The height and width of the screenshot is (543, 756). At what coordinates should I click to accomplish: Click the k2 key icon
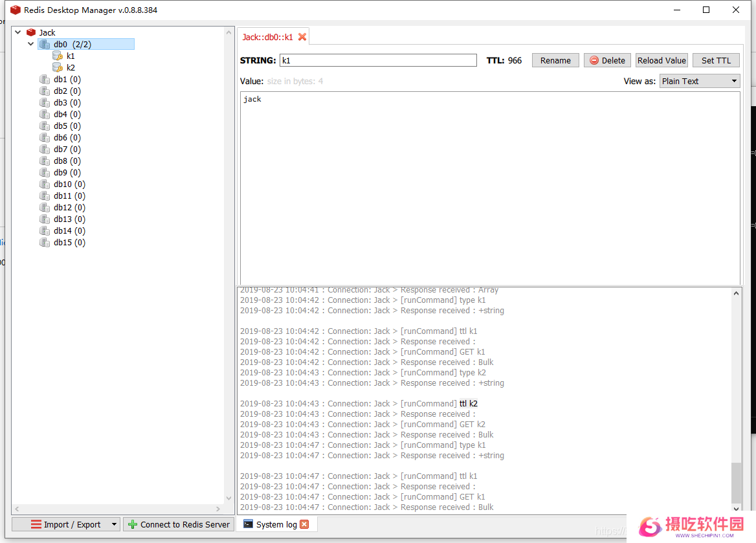tap(58, 67)
